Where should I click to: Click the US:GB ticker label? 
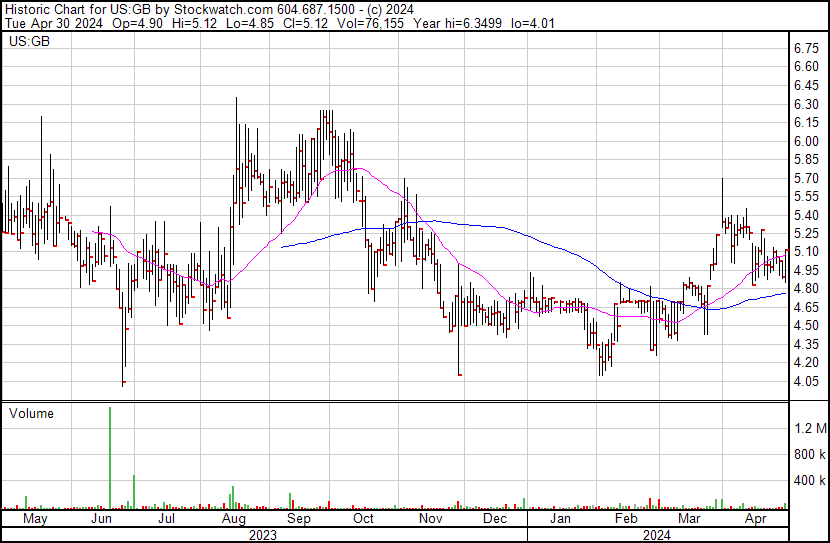coord(29,41)
